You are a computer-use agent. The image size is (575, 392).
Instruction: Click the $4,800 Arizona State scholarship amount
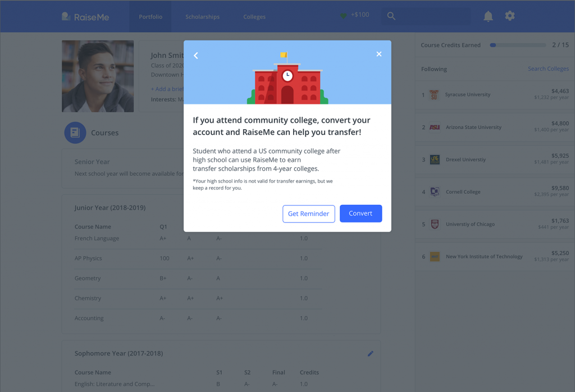point(560,123)
